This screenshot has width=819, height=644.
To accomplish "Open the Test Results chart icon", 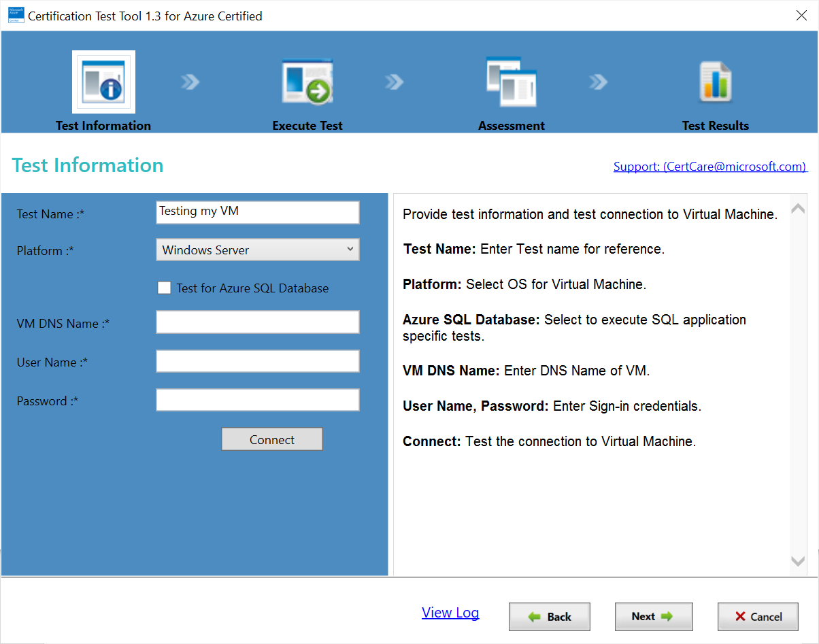I will pyautogui.click(x=716, y=82).
